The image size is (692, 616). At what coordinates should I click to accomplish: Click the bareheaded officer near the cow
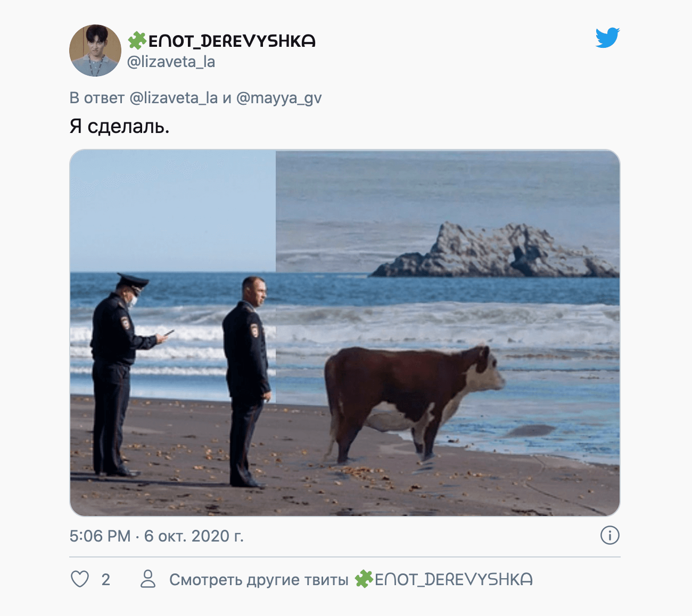(x=247, y=381)
